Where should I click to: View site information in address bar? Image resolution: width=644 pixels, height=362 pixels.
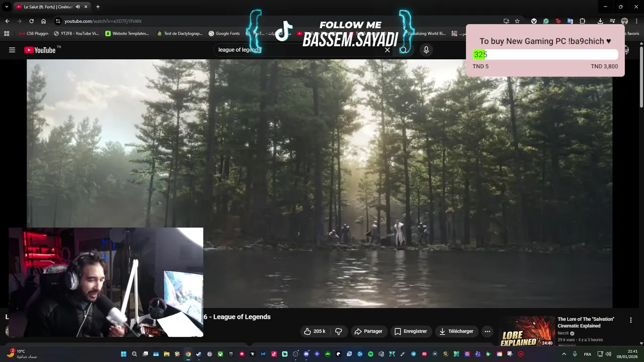pos(58,21)
